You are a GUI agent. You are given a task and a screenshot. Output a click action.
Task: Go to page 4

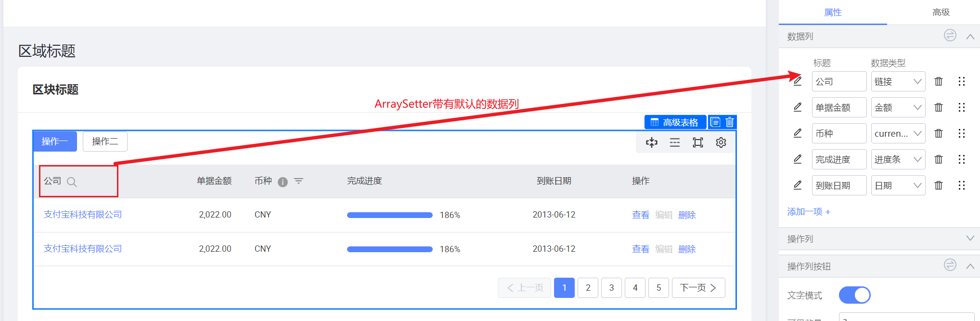[x=635, y=288]
